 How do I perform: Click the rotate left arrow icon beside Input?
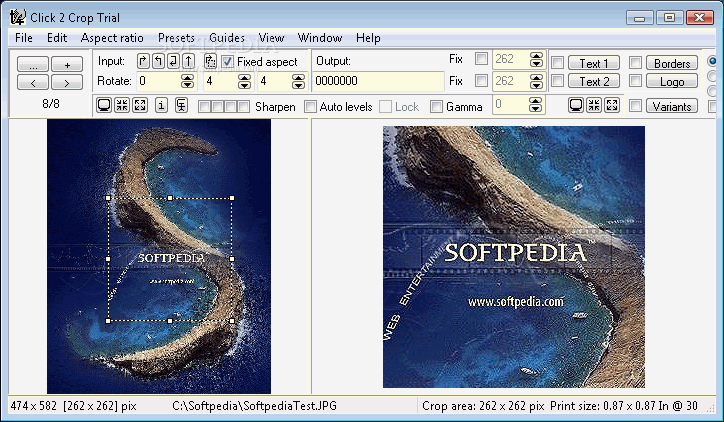coord(158,61)
